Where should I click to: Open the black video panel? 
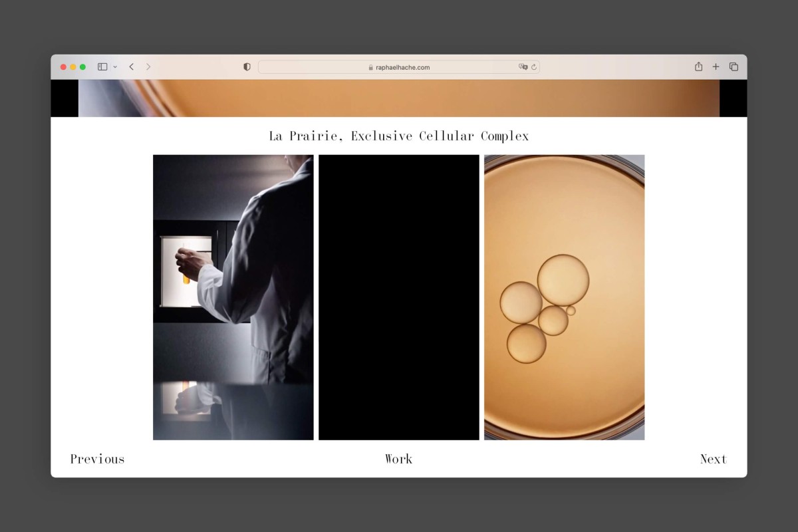[399, 297]
